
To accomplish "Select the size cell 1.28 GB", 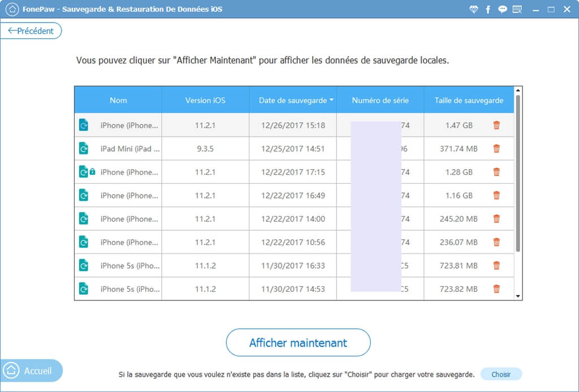I will 459,172.
